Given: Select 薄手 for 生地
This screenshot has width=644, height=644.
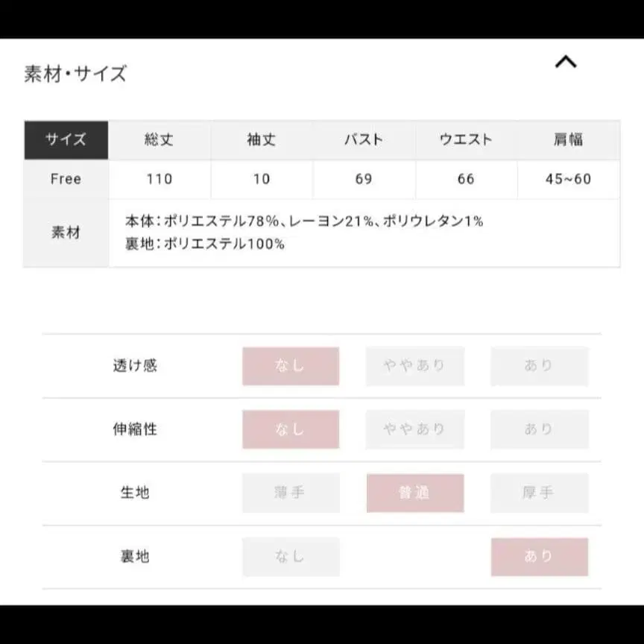Looking at the screenshot, I should (291, 493).
